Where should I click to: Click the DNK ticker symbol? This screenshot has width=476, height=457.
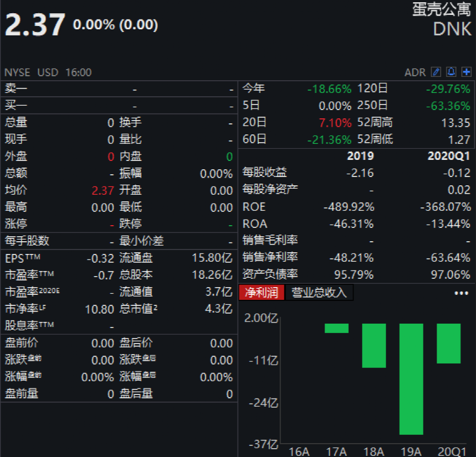pos(452,29)
